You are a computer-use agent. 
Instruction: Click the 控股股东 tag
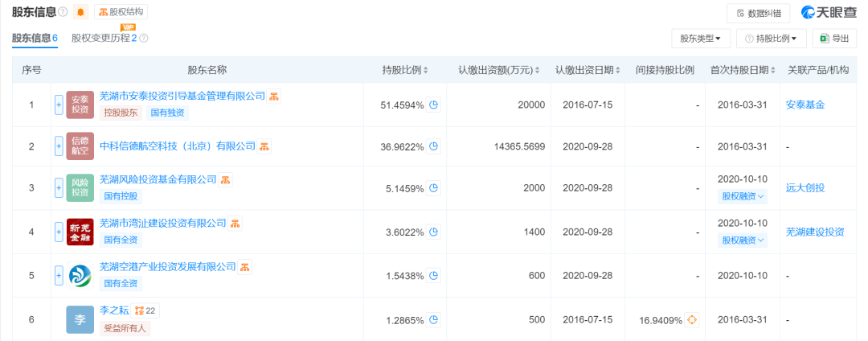click(121, 113)
